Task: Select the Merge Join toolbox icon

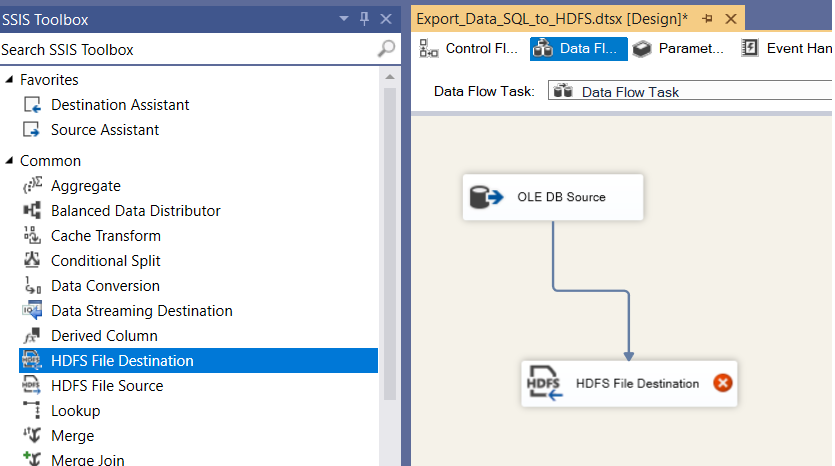Action: pos(32,460)
